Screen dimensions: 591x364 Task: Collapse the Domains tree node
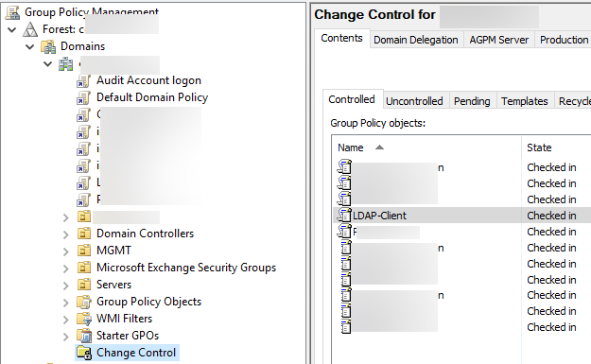coord(29,46)
